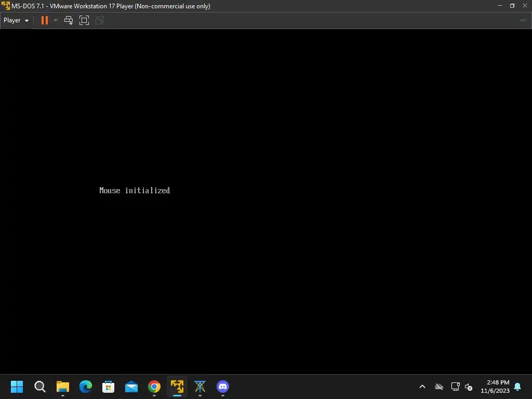Click the muted volume tray icon
The image size is (532, 399).
(x=469, y=387)
